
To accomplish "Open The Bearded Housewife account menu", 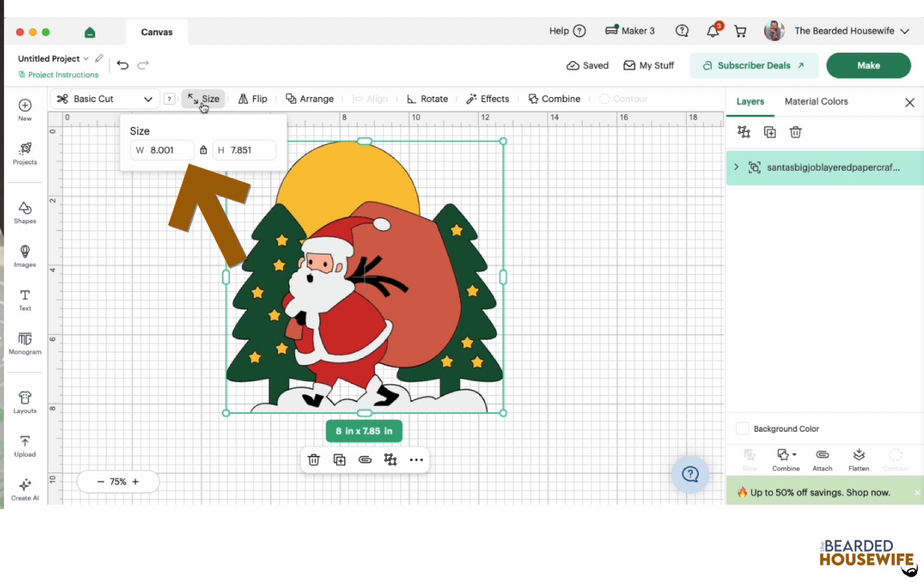I will 837,31.
